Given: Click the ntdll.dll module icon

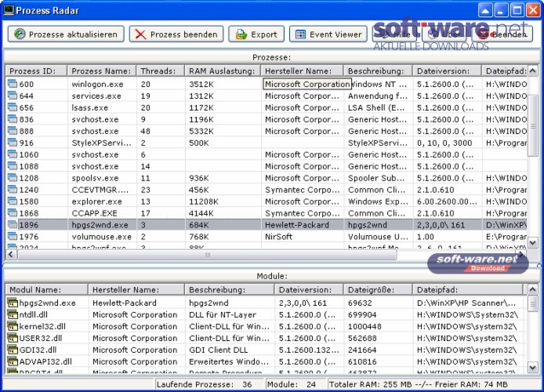Looking at the screenshot, I should click(x=13, y=314).
